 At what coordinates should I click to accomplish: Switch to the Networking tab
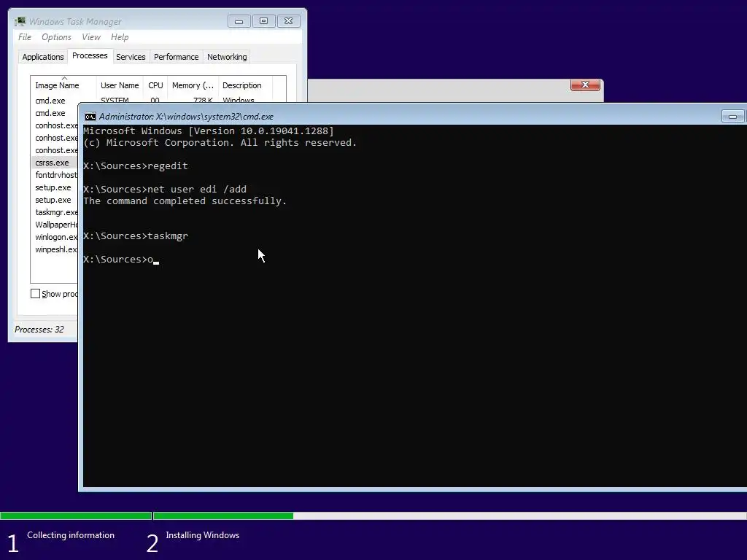tap(227, 57)
